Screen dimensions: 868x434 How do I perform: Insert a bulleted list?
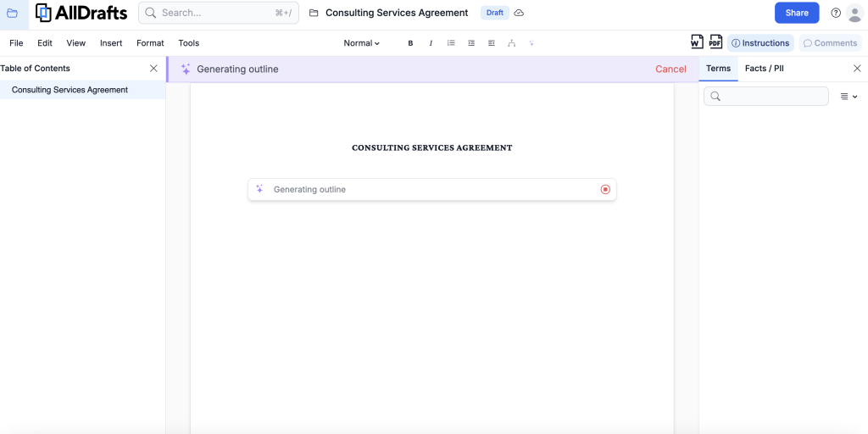point(451,43)
